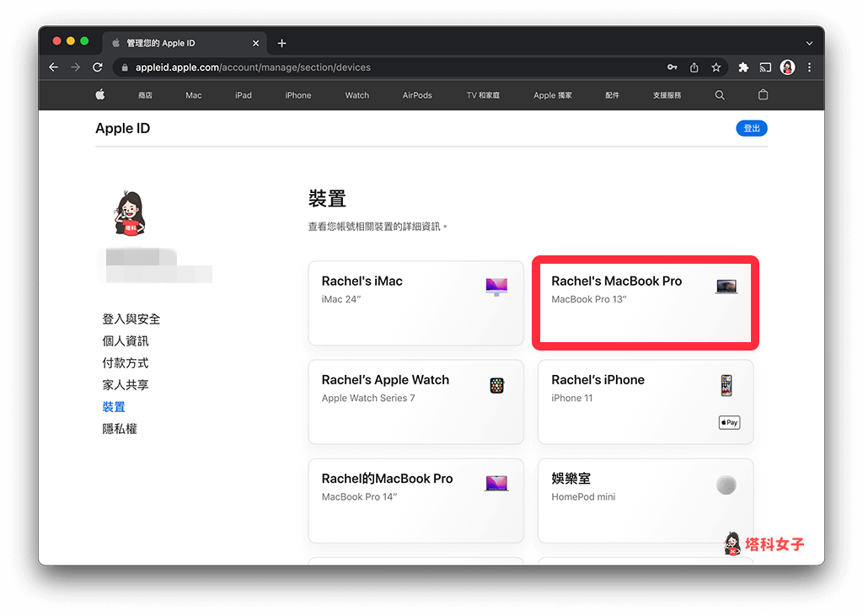Select 隱私權 in sidebar
This screenshot has height=616, width=863.
coord(120,430)
